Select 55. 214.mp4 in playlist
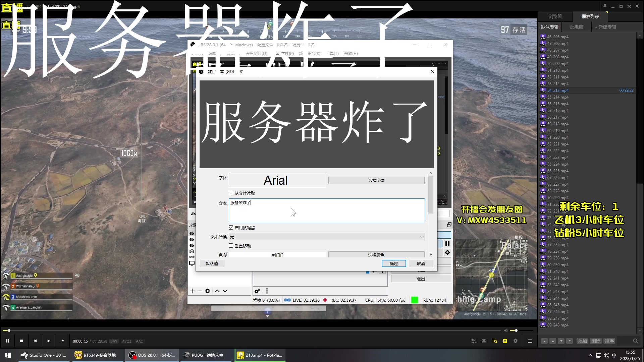 pos(587,97)
